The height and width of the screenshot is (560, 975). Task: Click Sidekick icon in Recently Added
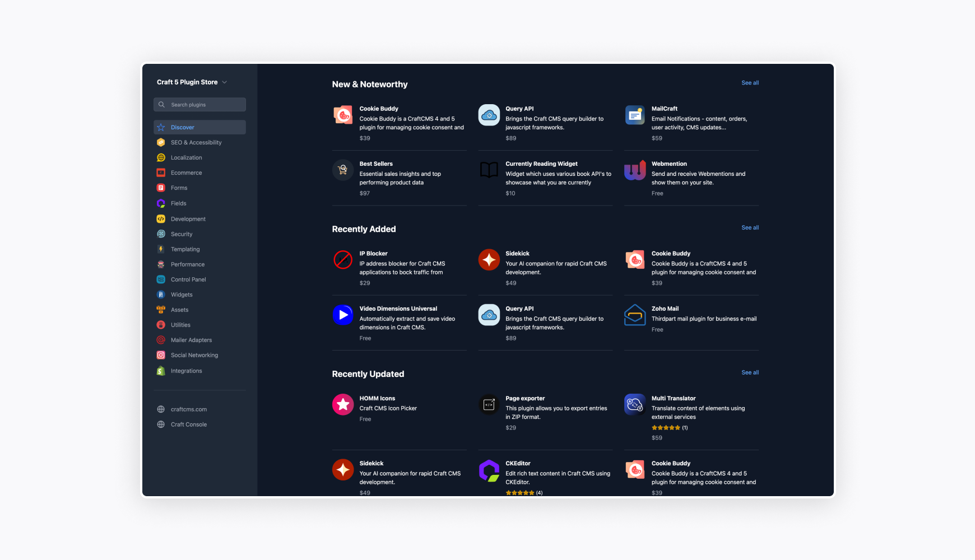click(489, 260)
